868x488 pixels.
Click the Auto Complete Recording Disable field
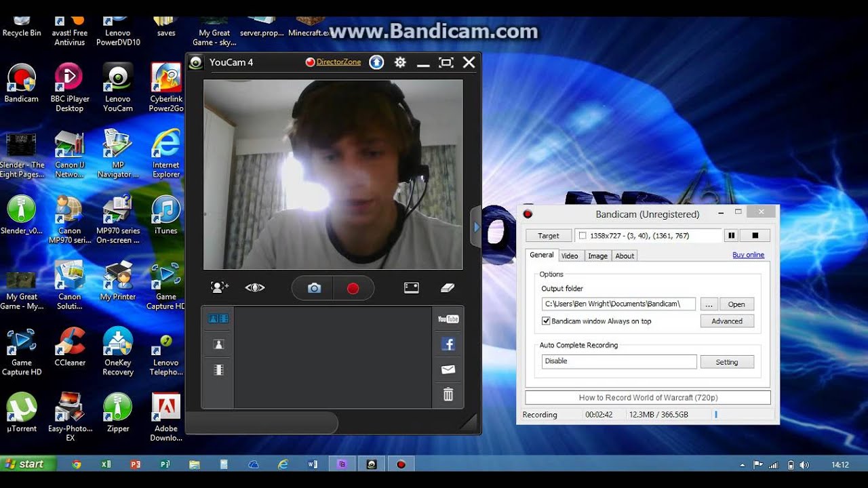tap(619, 361)
